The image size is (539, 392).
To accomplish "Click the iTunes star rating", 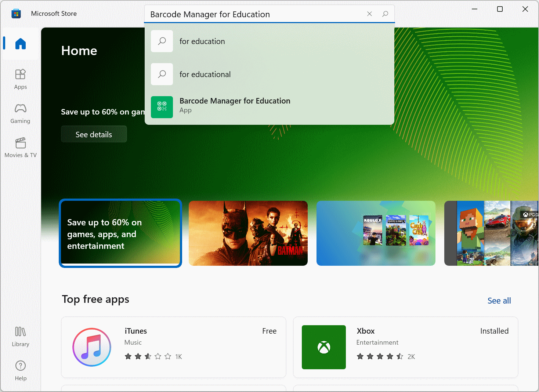I will [x=148, y=356].
